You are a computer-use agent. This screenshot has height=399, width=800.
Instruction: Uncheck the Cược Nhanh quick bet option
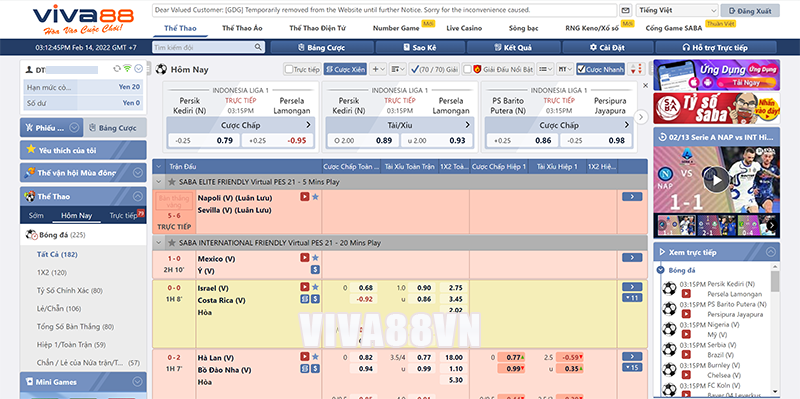[581, 69]
